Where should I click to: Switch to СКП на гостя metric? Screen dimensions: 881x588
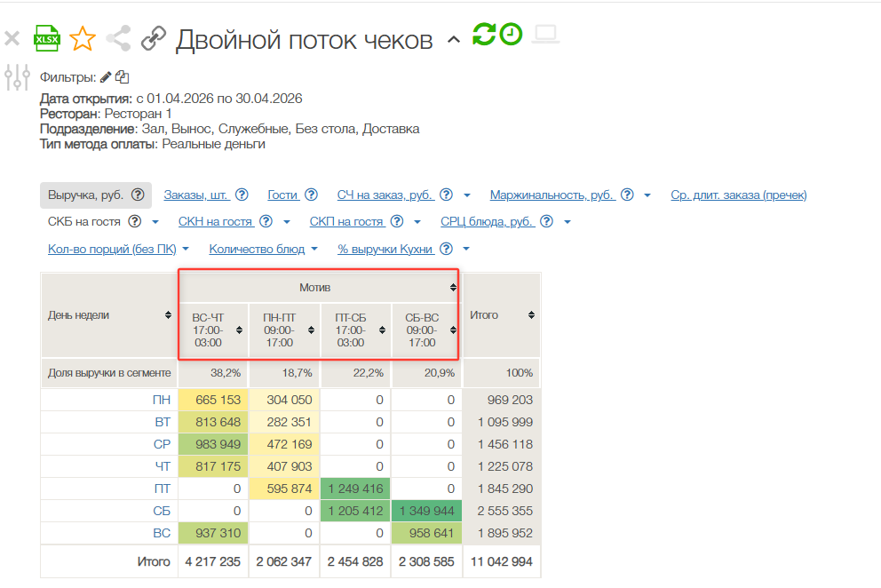point(347,222)
